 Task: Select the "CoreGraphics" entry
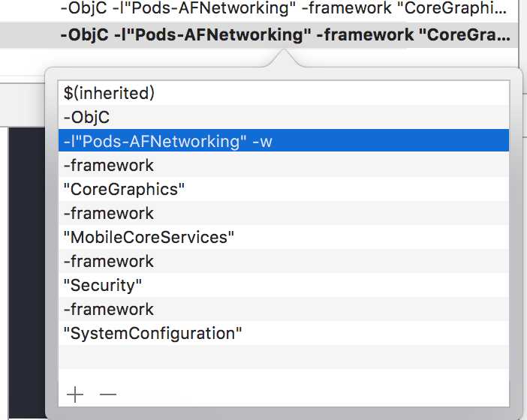[x=284, y=189]
